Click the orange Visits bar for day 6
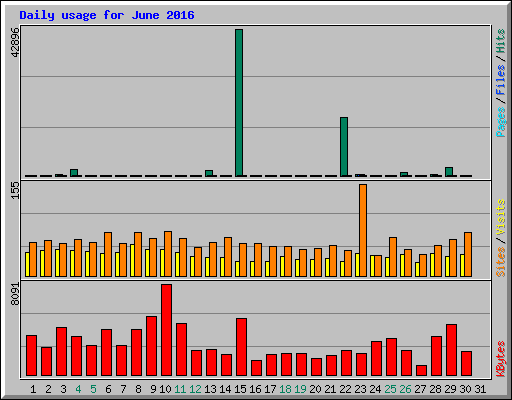 click(x=108, y=255)
